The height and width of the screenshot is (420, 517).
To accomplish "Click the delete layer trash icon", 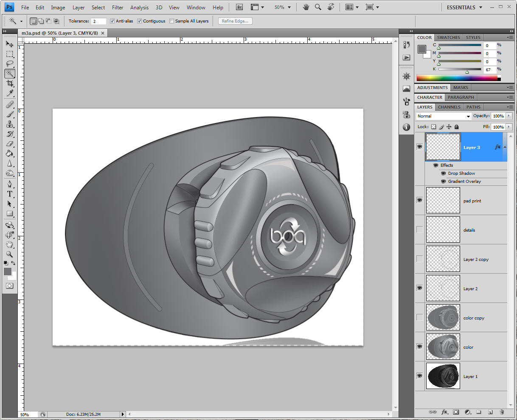I will point(502,412).
